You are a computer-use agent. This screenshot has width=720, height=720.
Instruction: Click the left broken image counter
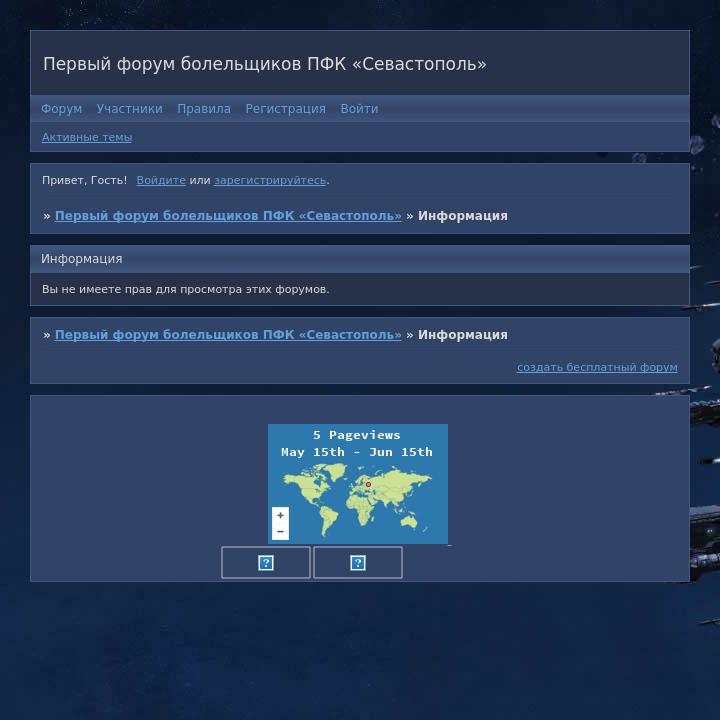(266, 562)
